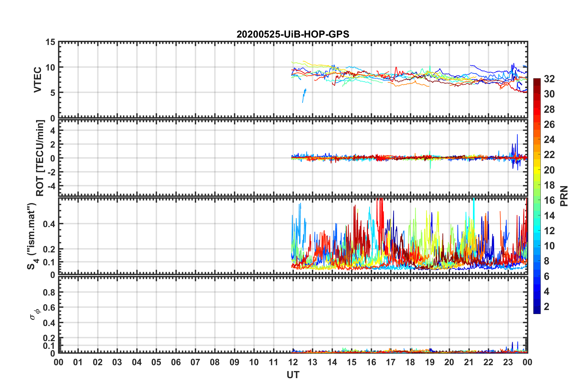Screen dimensions: 586x392
Task: Click inside the ROT plot axes
Action: click(293, 158)
